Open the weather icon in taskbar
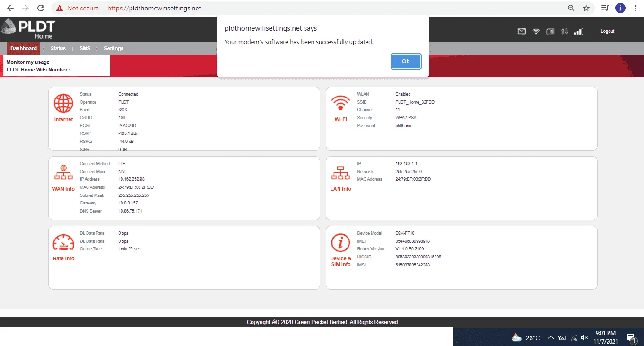Image resolution: width=644 pixels, height=346 pixels. (x=516, y=337)
